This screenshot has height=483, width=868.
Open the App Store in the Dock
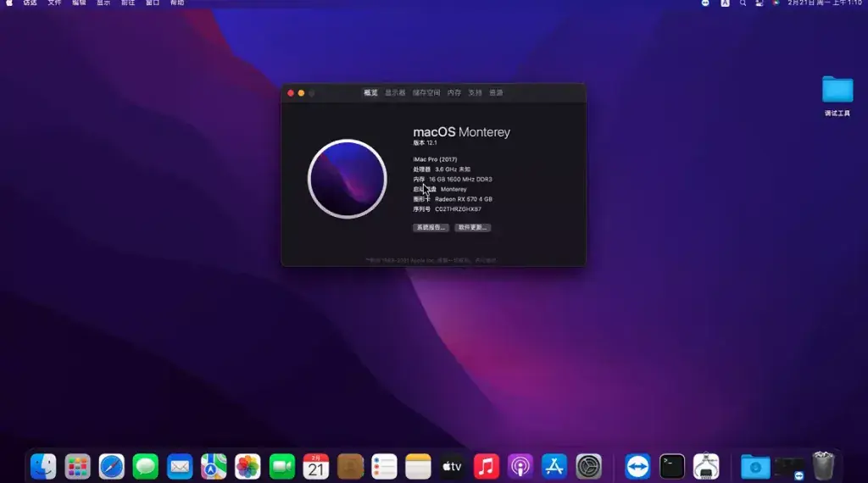click(x=554, y=466)
